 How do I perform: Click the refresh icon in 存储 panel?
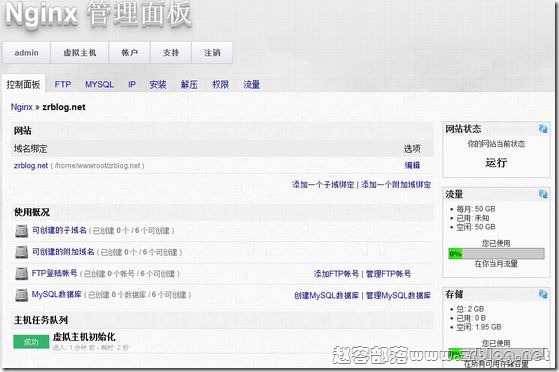[543, 294]
